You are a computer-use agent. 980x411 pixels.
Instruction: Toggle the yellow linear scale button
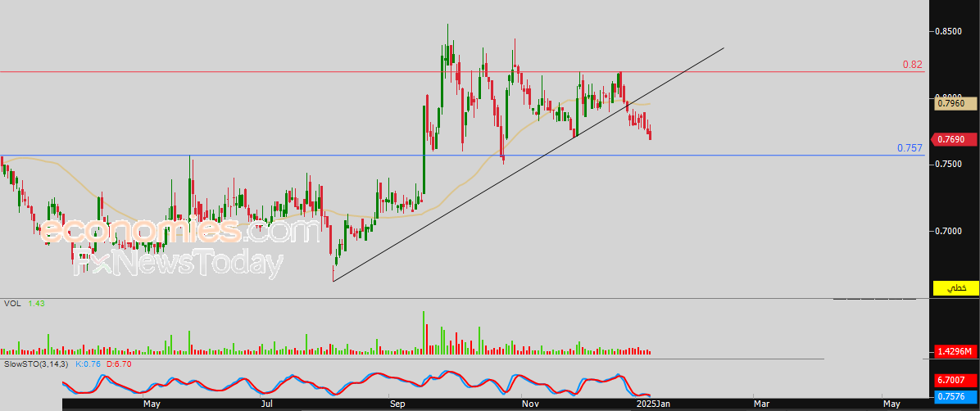tap(956, 288)
